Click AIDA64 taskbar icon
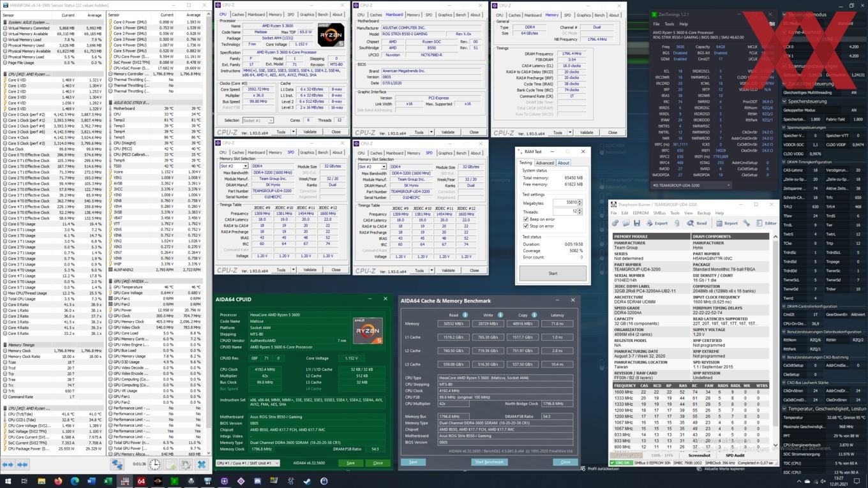 click(x=141, y=481)
